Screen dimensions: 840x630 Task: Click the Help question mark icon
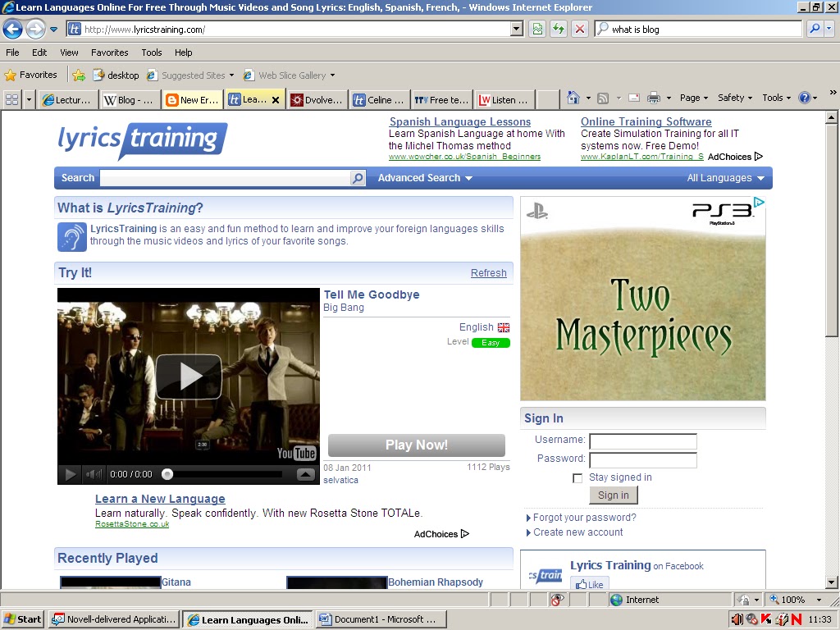coord(804,98)
